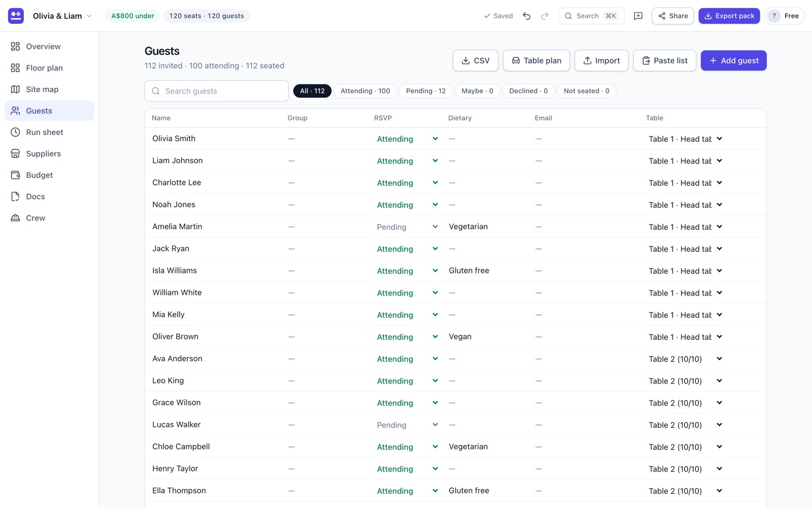Click Add guest button
The height and width of the screenshot is (508, 812).
(x=734, y=60)
